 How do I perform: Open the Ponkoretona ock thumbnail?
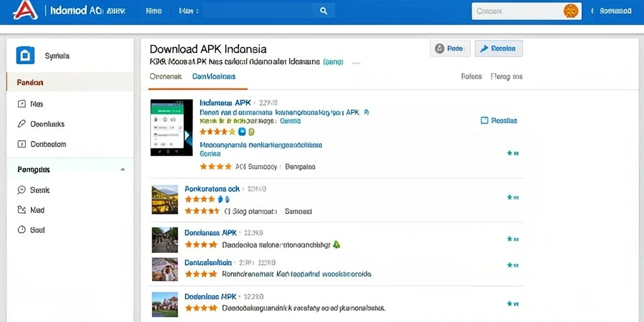(165, 199)
